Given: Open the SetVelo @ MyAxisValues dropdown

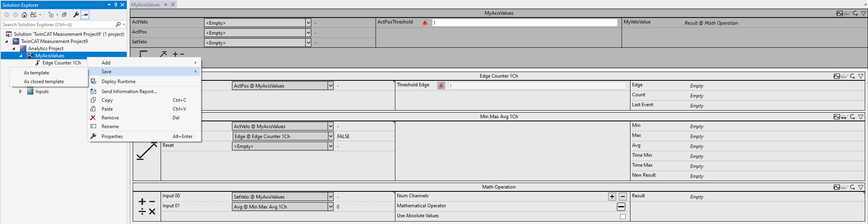Looking at the screenshot, I should point(330,197).
